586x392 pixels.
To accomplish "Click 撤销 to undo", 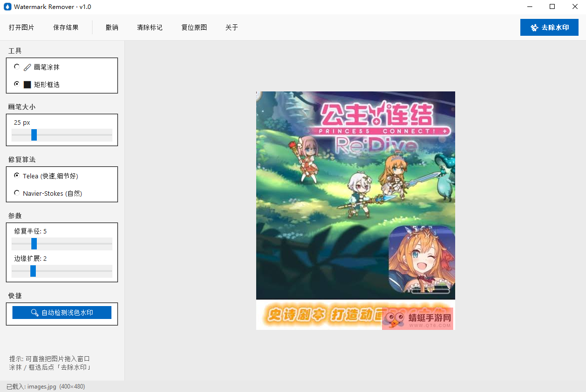I will click(x=112, y=28).
